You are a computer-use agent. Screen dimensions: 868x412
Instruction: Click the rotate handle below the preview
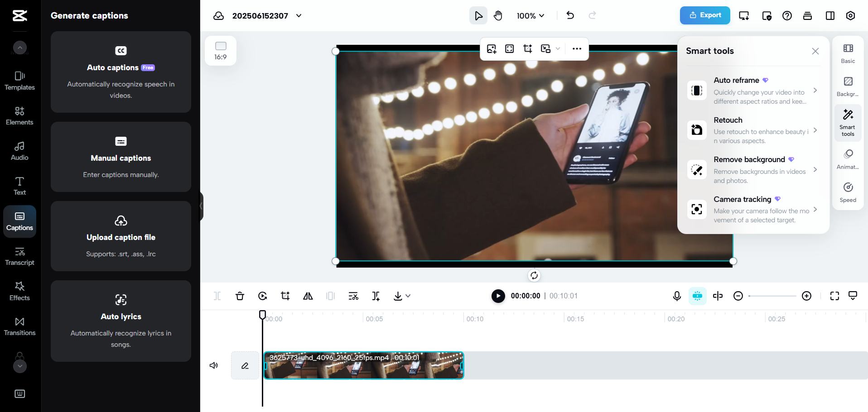pyautogui.click(x=534, y=275)
